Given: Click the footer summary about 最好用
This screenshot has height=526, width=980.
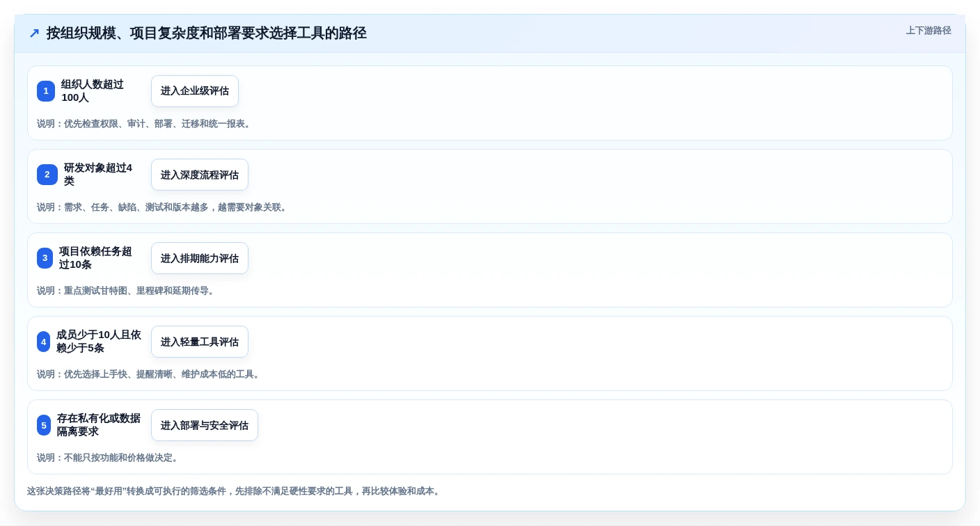Looking at the screenshot, I should (235, 491).
